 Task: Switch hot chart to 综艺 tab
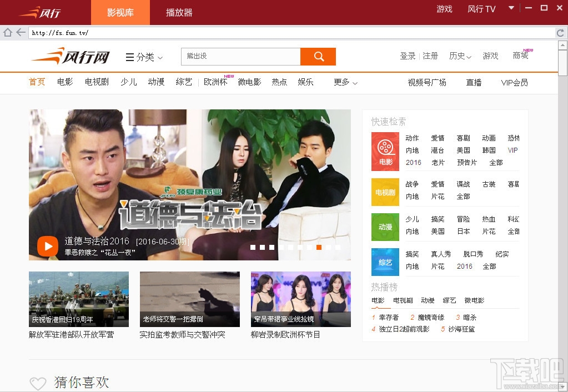tap(449, 300)
